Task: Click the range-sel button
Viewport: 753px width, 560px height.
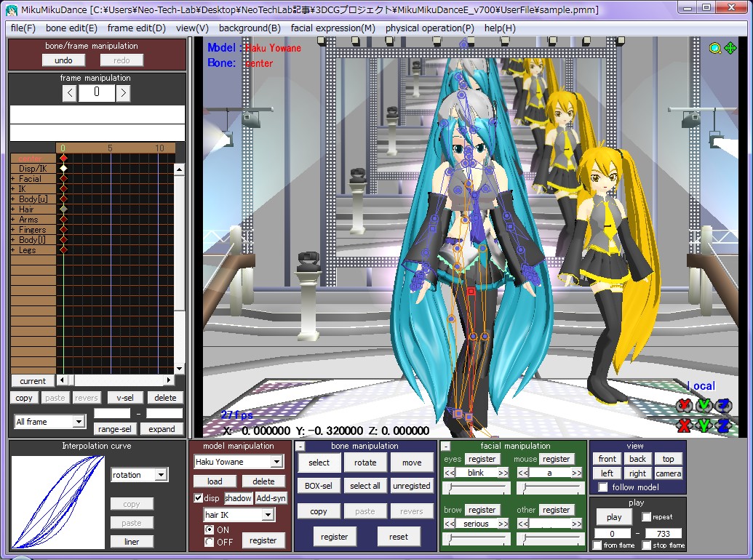Action: [114, 428]
